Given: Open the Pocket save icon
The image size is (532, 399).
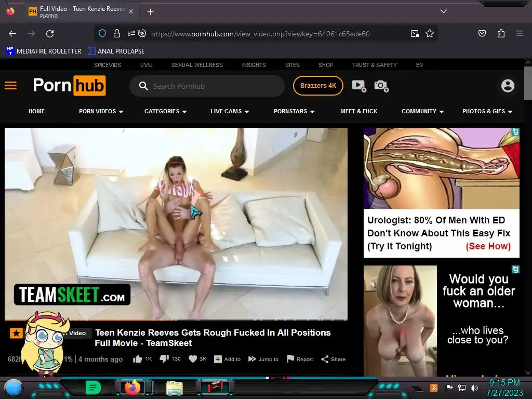Looking at the screenshot, I should coord(482,33).
